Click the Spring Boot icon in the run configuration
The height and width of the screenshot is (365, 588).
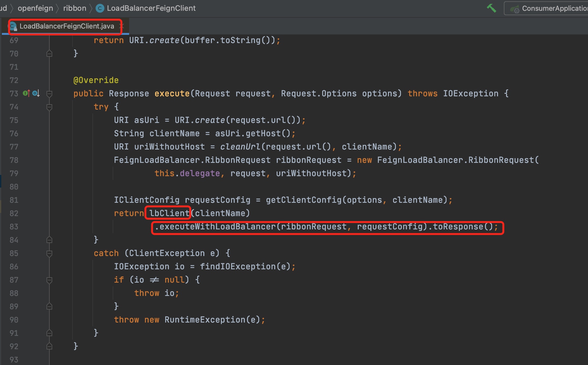(x=515, y=9)
